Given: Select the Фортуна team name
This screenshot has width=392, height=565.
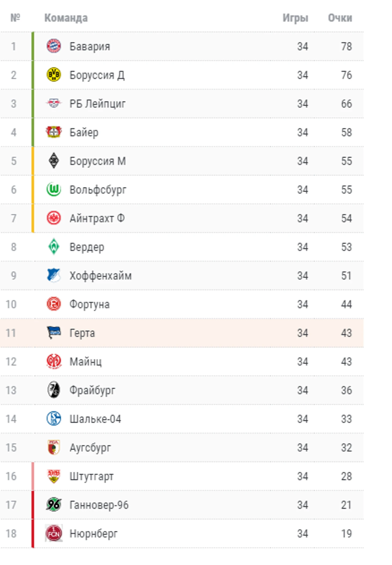Looking at the screenshot, I should click(89, 304).
